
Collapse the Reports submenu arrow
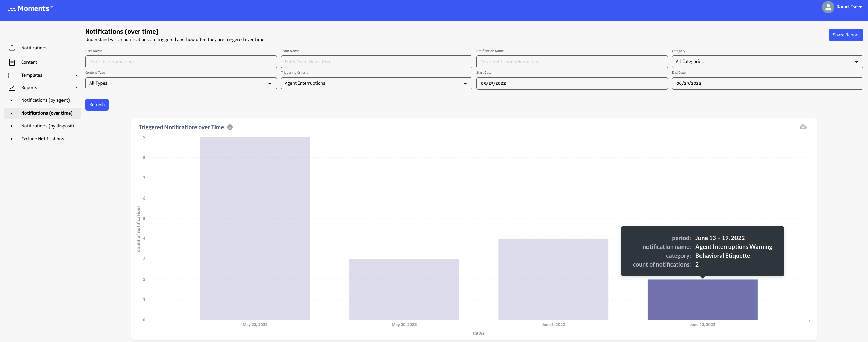coord(76,88)
